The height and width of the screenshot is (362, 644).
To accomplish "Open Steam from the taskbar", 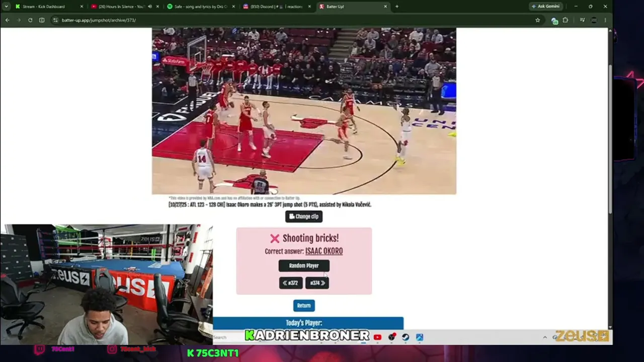I will pos(406,337).
